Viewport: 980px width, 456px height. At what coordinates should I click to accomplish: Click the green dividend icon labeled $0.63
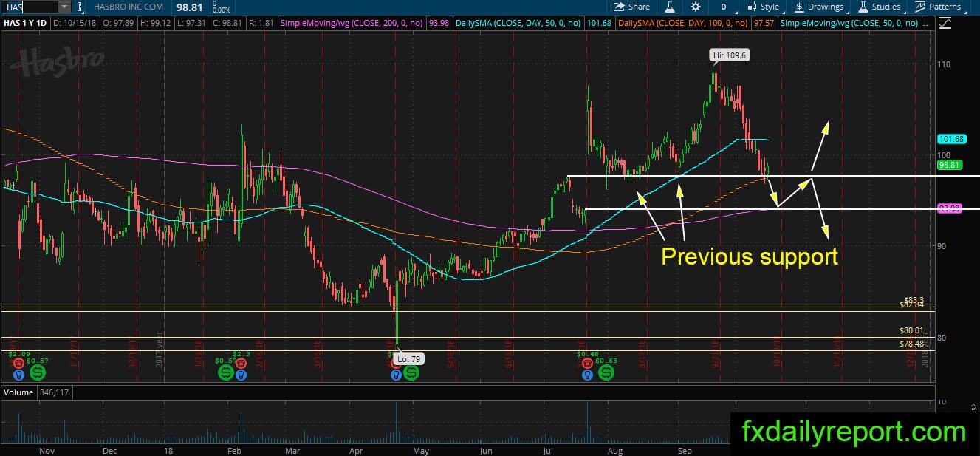click(x=606, y=374)
